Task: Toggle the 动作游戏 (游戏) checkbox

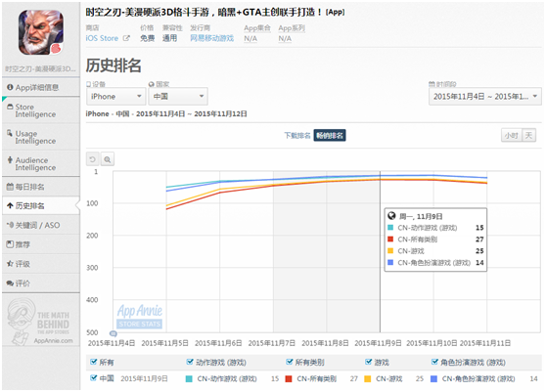Action: pyautogui.click(x=190, y=362)
